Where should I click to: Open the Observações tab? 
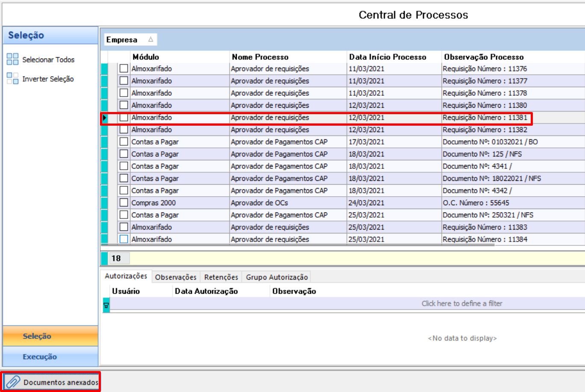coord(176,277)
